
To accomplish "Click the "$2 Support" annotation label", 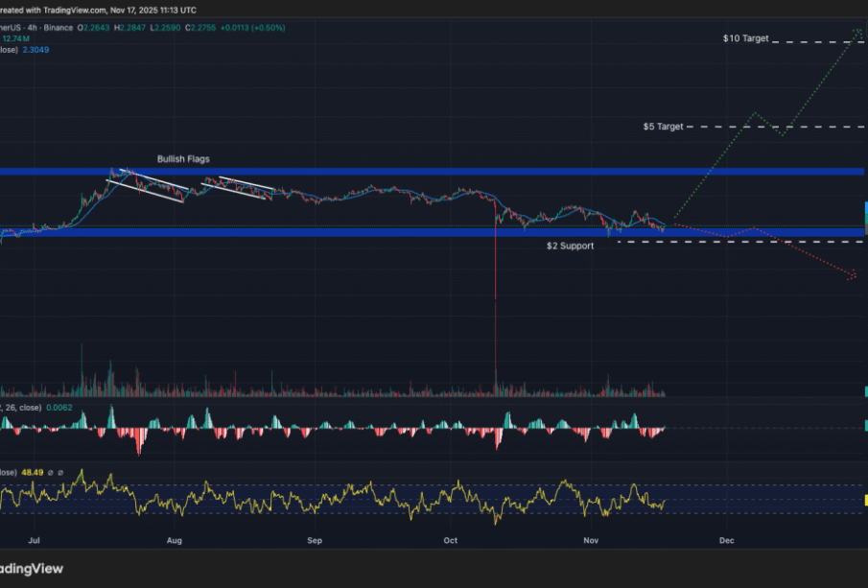I will point(570,247).
